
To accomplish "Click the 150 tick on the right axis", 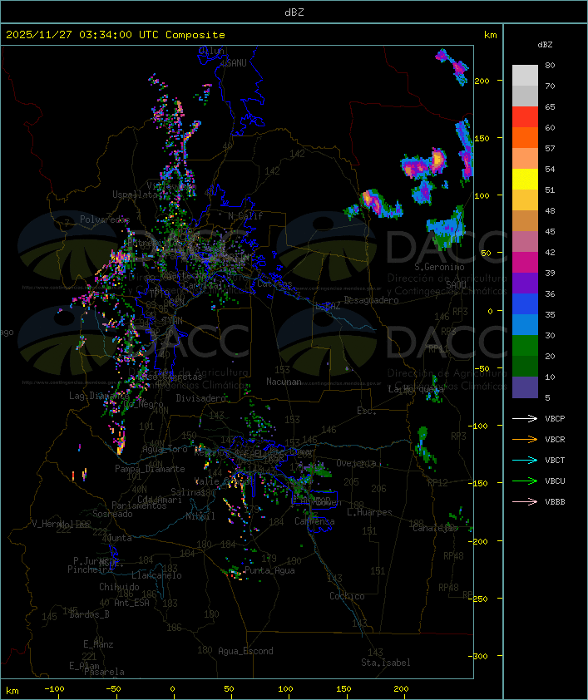I will 482,138.
